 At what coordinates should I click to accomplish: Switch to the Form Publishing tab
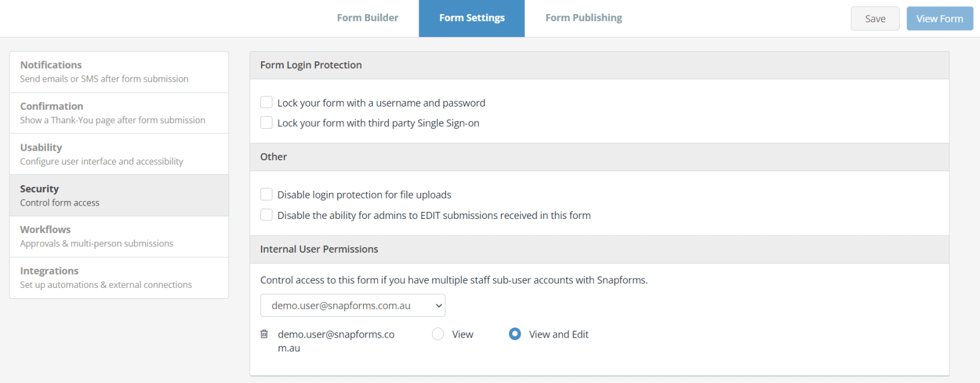pos(583,17)
